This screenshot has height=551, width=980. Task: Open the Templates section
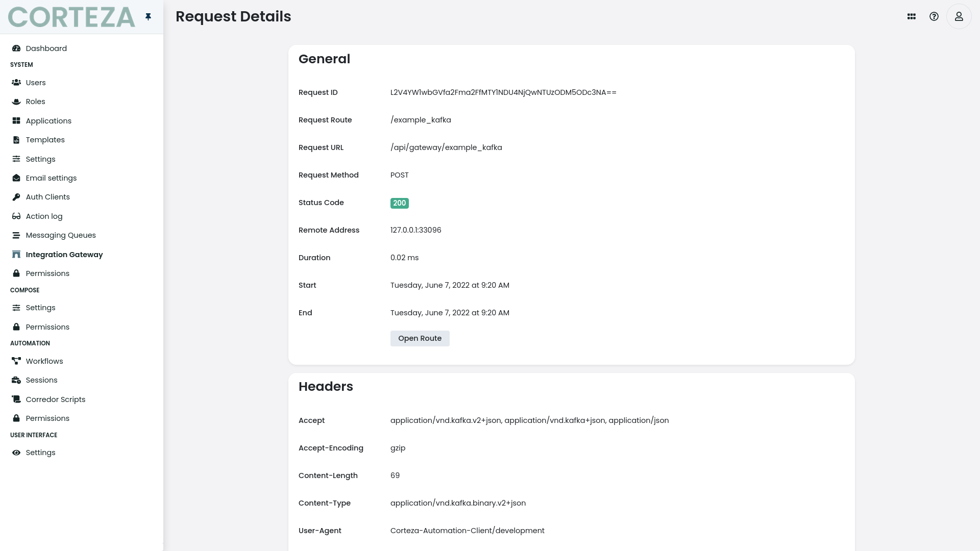pos(45,140)
